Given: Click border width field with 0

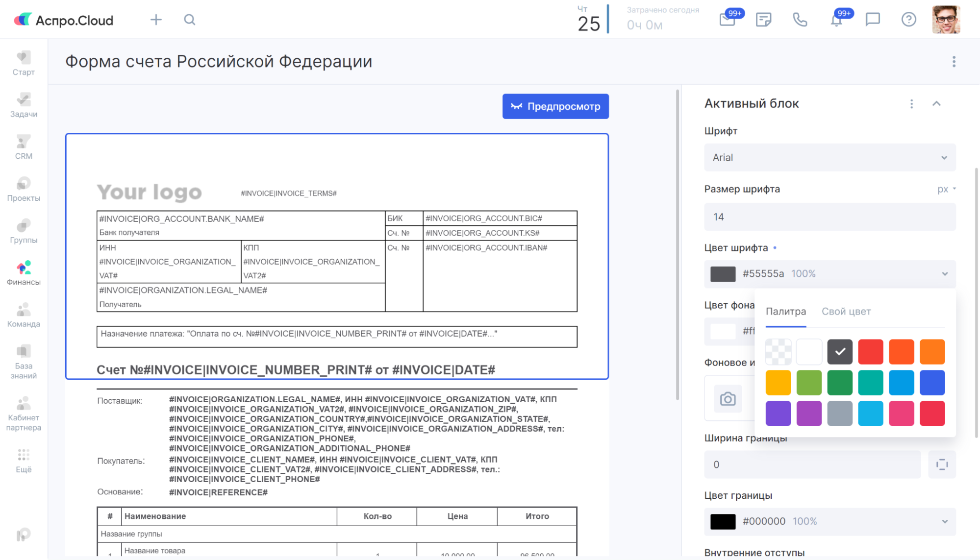Looking at the screenshot, I should (812, 464).
